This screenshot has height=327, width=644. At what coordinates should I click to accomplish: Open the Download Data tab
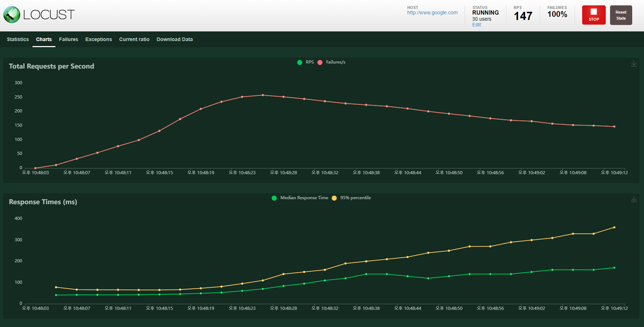pyautogui.click(x=175, y=39)
